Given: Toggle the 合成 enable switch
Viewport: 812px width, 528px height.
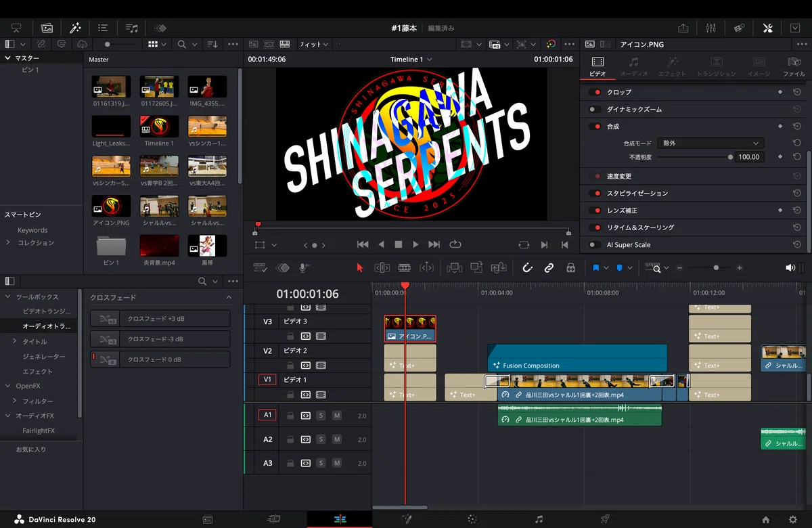Looking at the screenshot, I should click(x=595, y=127).
